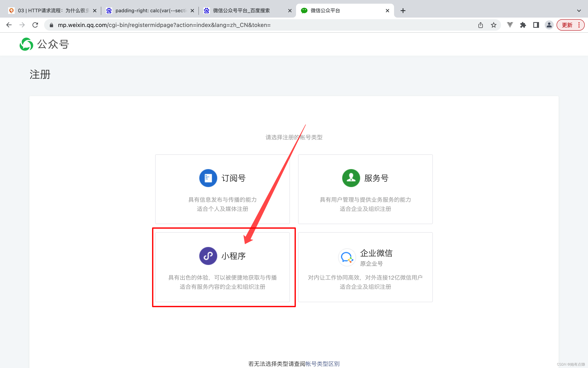The width and height of the screenshot is (588, 368).
Task: Click the 请选择注册的帐号类型 prompt text
Action: (294, 137)
